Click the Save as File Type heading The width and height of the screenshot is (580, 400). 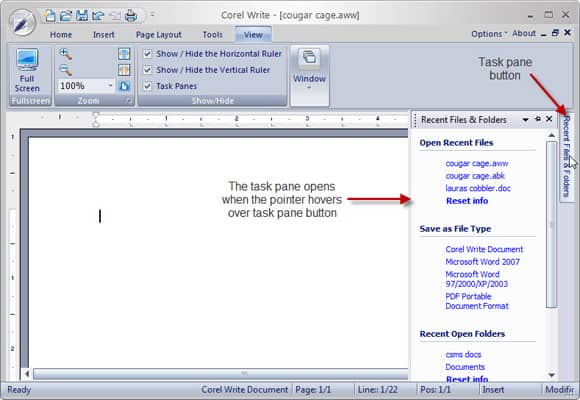[x=455, y=229]
